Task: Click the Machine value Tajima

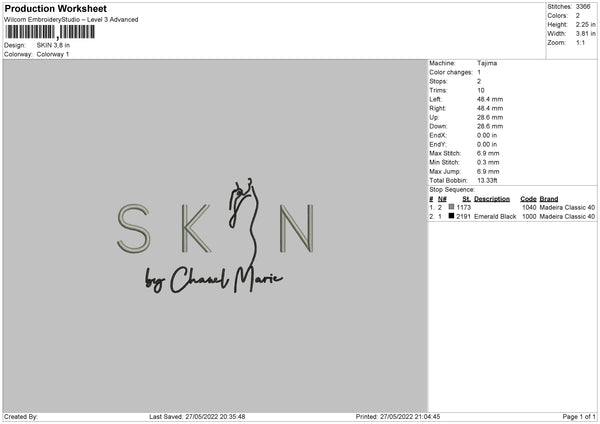Action: pyautogui.click(x=487, y=63)
